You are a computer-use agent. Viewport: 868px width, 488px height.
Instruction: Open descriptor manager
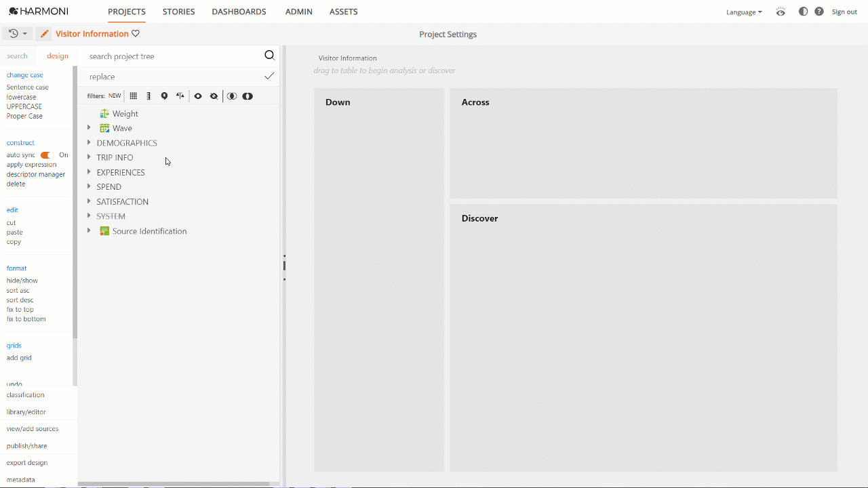pyautogui.click(x=36, y=174)
